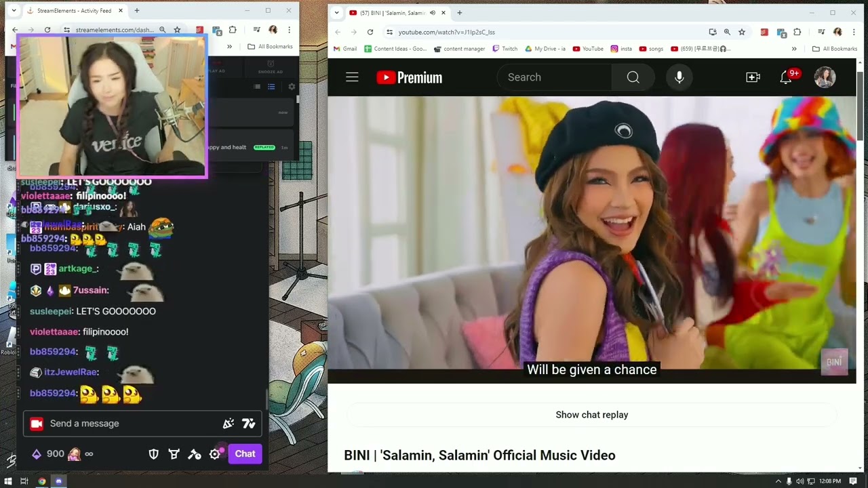The width and height of the screenshot is (868, 488).
Task: Open chat settings gear icon
Action: coord(215,454)
